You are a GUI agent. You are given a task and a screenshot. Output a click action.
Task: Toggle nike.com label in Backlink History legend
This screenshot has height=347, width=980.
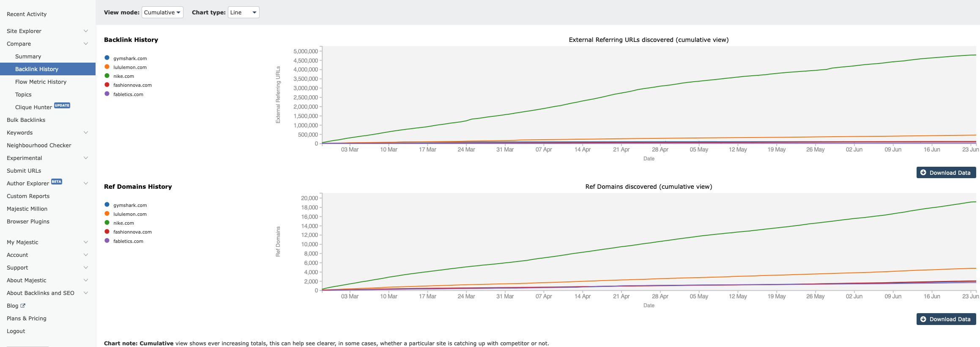coord(123,76)
